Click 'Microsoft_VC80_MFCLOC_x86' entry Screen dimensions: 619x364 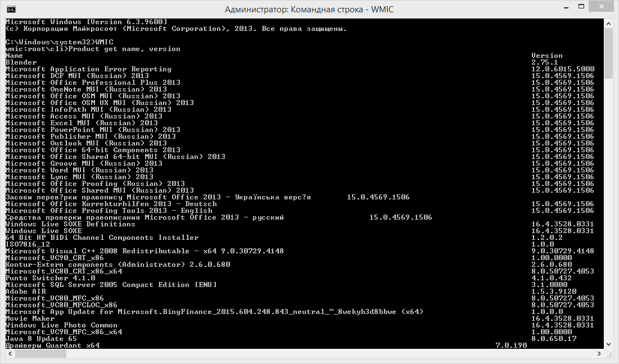click(61, 305)
